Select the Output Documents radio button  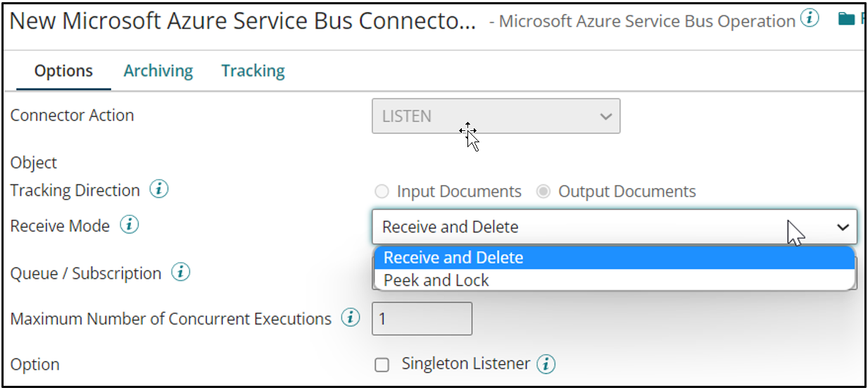pos(543,192)
